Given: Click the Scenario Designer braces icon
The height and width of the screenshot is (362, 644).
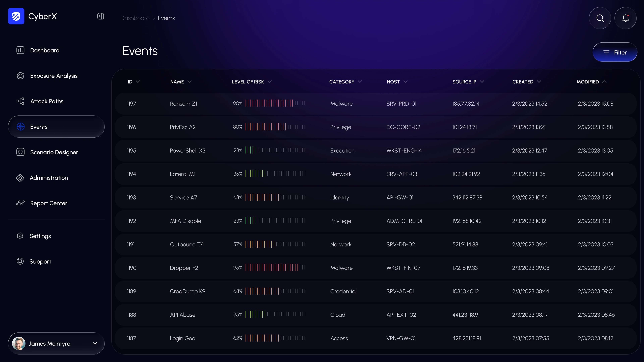Looking at the screenshot, I should pyautogui.click(x=20, y=152).
